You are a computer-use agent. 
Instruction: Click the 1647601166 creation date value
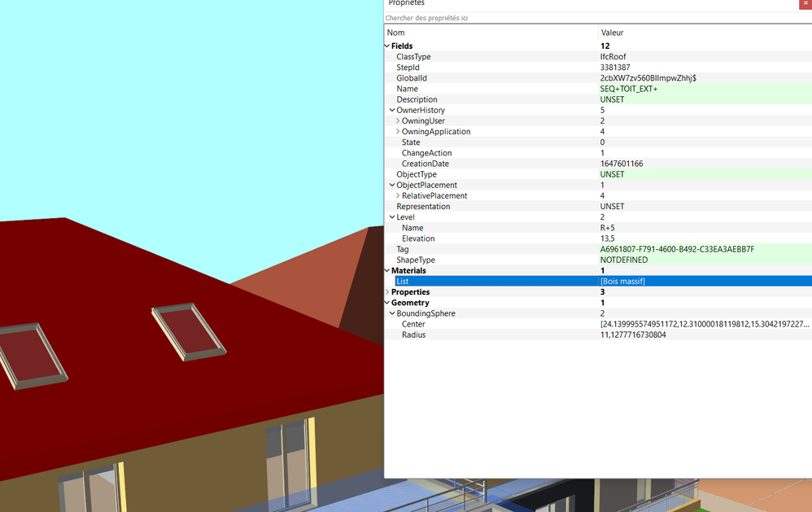pos(622,164)
